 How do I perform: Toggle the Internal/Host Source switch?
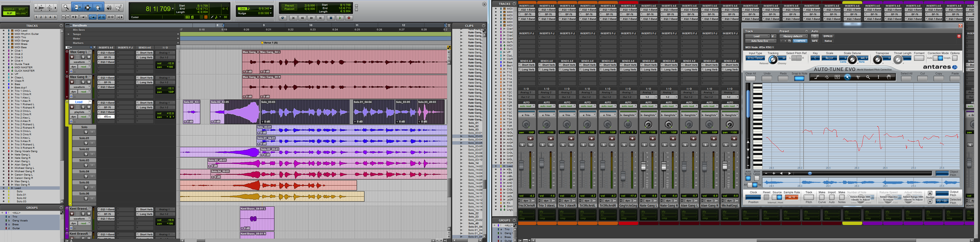[x=777, y=197]
